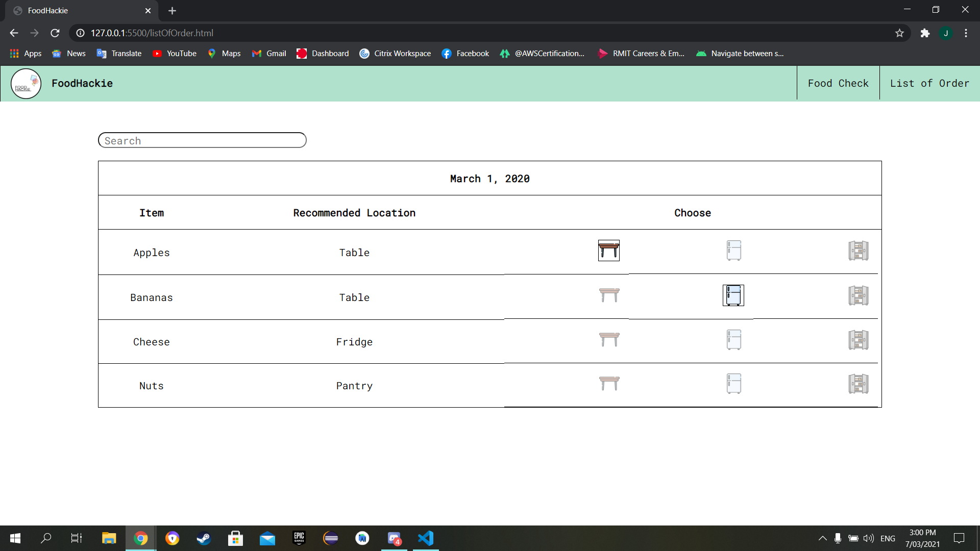Select the pantry icon for Bananas
This screenshot has height=551, width=980.
coord(858,295)
